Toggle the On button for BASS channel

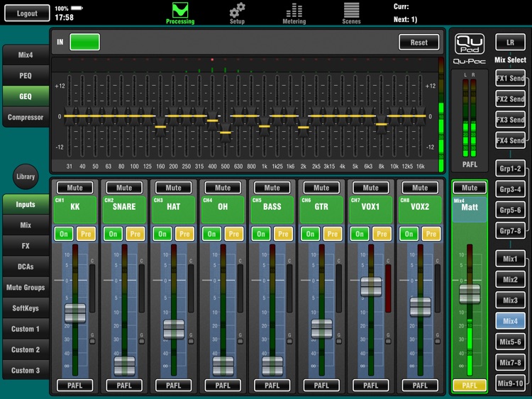coord(262,234)
